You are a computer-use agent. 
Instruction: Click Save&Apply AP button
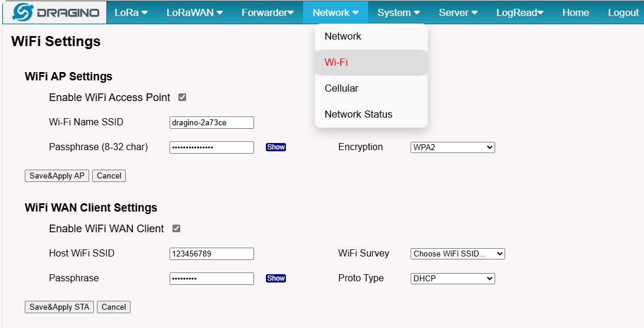pos(57,176)
